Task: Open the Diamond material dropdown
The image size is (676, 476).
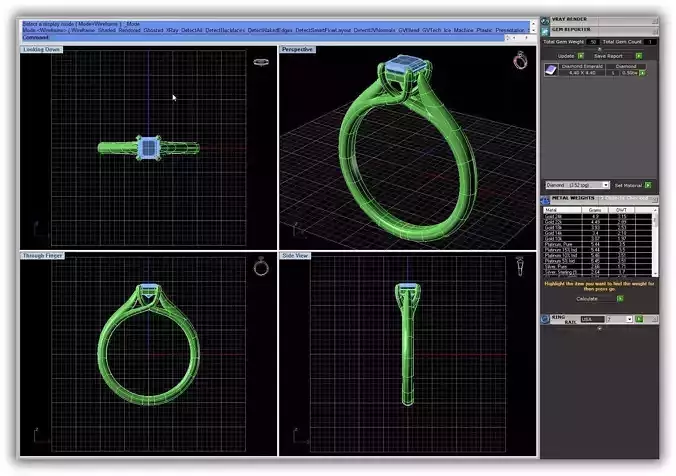Action: (x=606, y=185)
